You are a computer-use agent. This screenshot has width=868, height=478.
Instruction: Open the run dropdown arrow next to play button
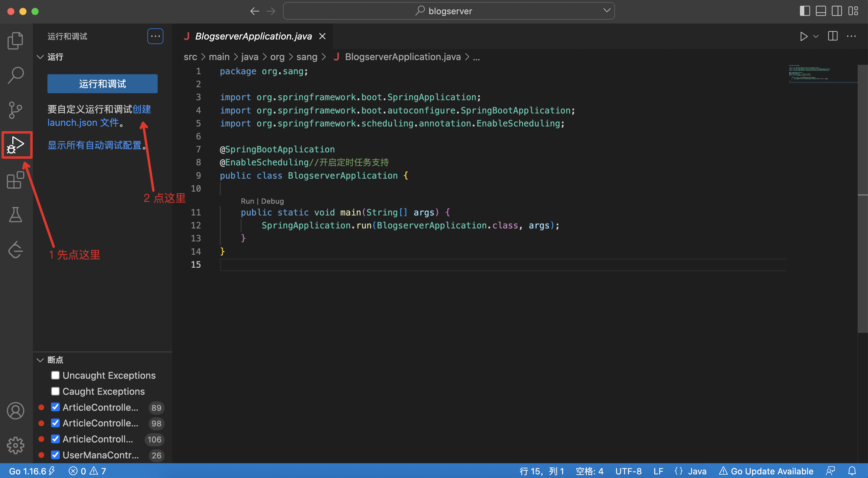816,36
